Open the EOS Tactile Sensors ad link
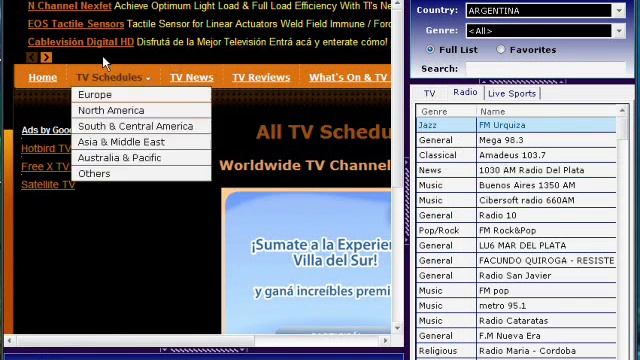 point(76,24)
